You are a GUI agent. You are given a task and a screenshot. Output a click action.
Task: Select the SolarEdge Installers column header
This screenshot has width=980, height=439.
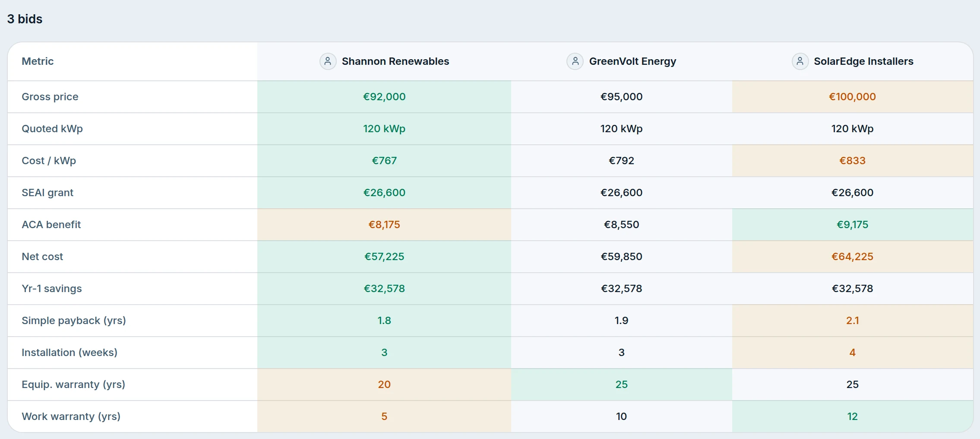click(853, 61)
